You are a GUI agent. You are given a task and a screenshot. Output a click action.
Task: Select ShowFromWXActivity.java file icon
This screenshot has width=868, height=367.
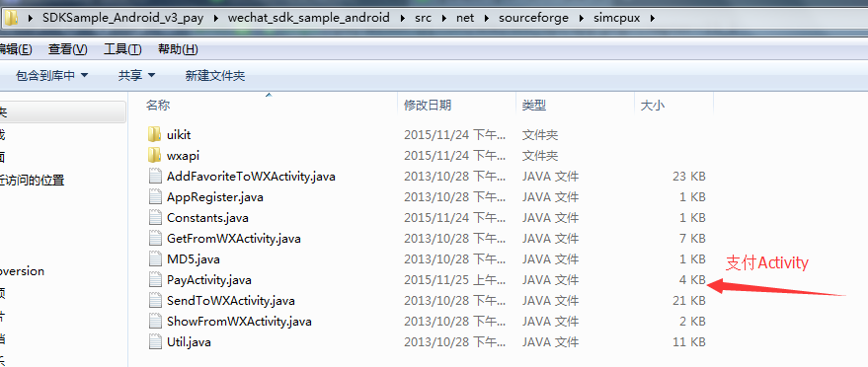155,322
